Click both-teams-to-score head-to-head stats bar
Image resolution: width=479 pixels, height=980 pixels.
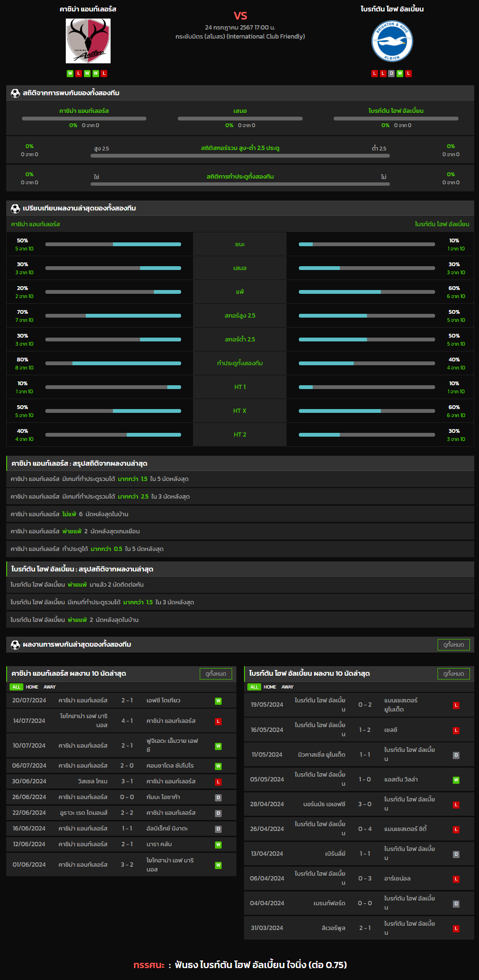coord(240,184)
